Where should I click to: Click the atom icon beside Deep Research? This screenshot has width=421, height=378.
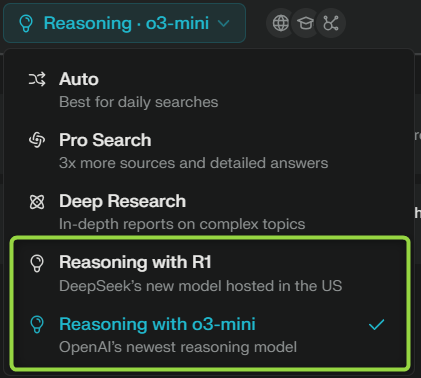pyautogui.click(x=37, y=202)
